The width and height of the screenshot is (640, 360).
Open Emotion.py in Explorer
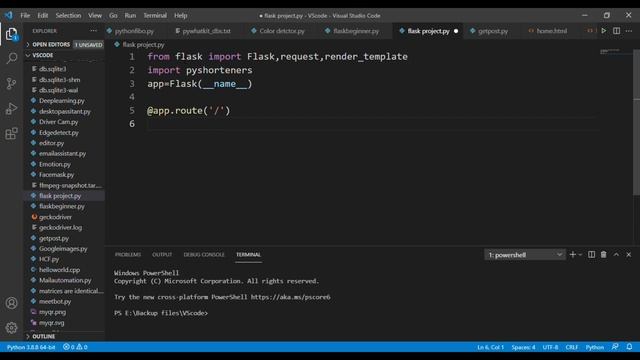[55, 164]
